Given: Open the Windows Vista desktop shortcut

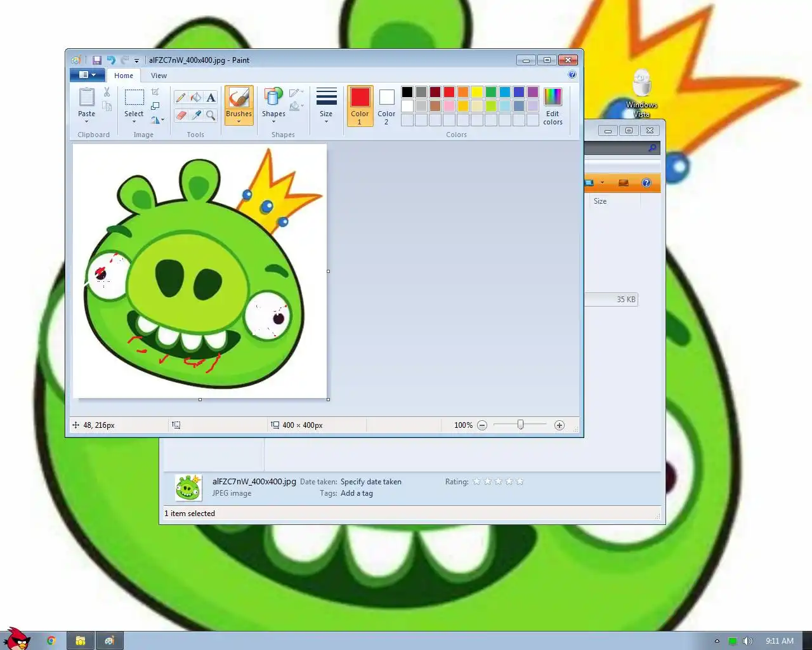Looking at the screenshot, I should point(642,93).
